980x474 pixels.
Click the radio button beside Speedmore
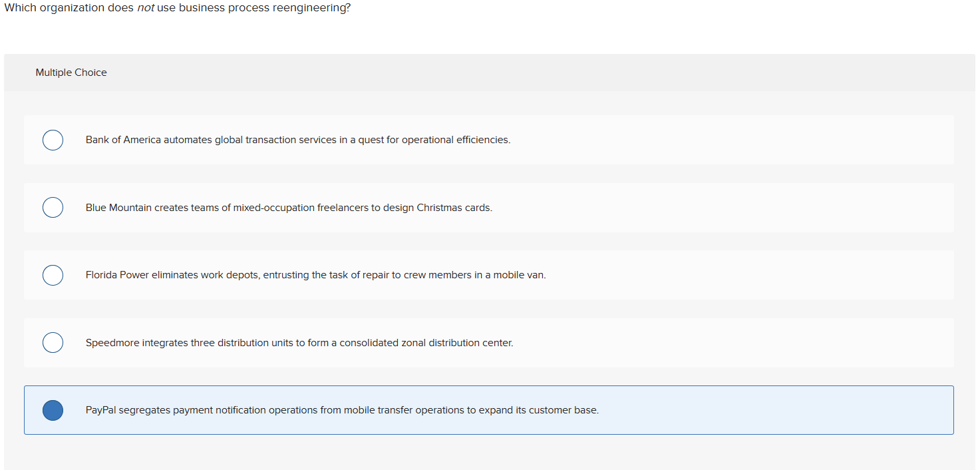pos(53,342)
